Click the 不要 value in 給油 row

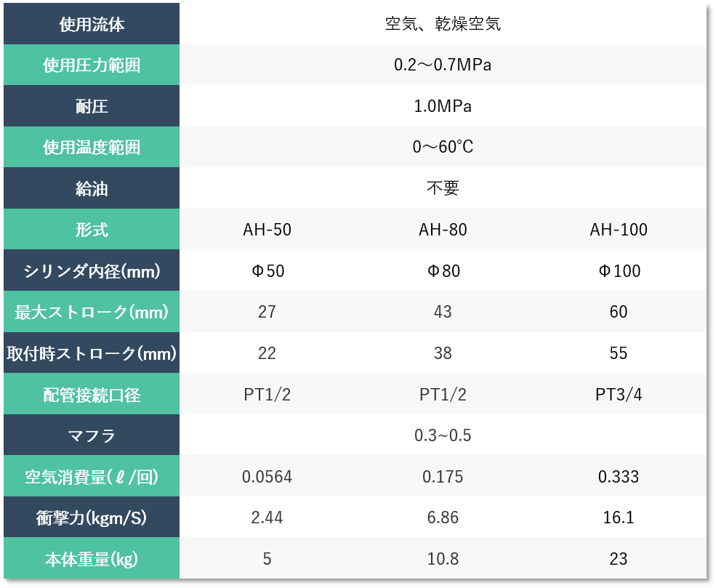pyautogui.click(x=443, y=189)
